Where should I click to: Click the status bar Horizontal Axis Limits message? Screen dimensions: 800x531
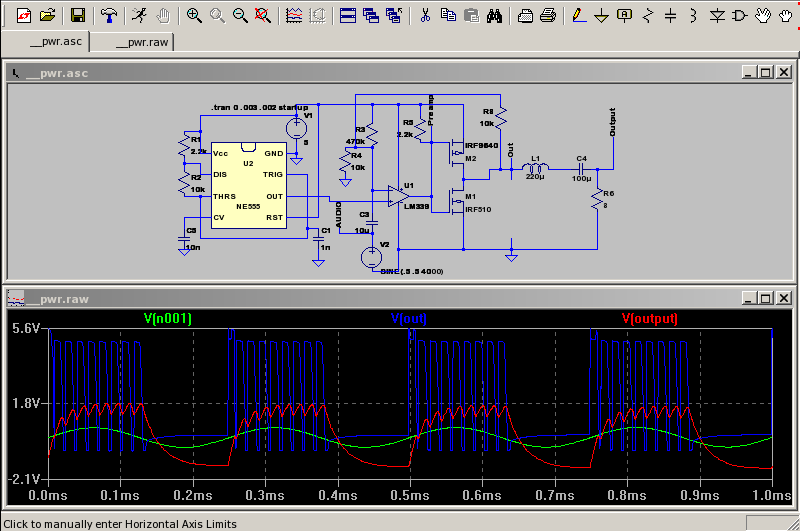[x=120, y=524]
